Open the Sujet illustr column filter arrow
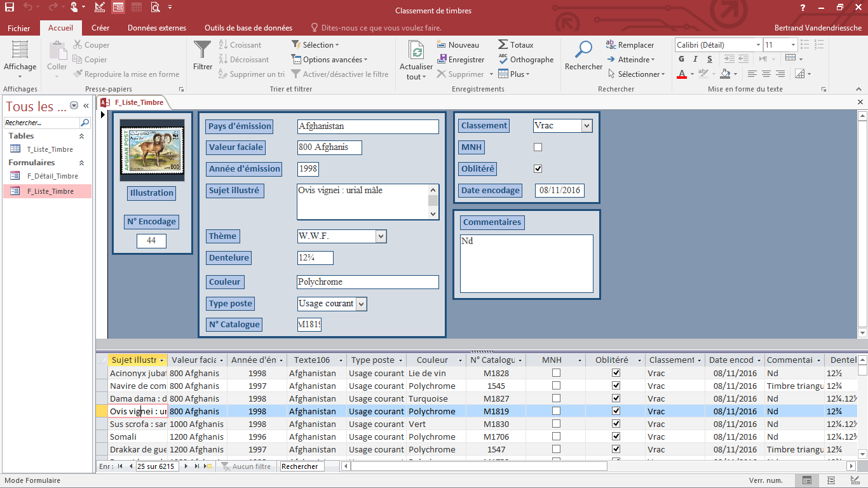868x488 pixels. 161,360
